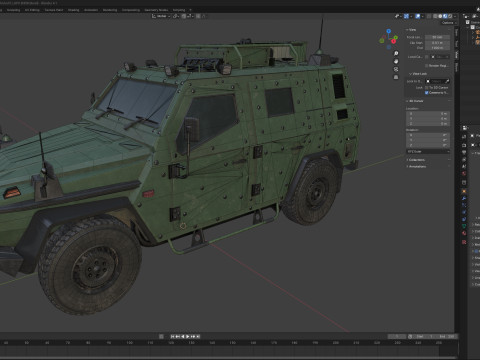Click the Focal Length field

(437, 37)
